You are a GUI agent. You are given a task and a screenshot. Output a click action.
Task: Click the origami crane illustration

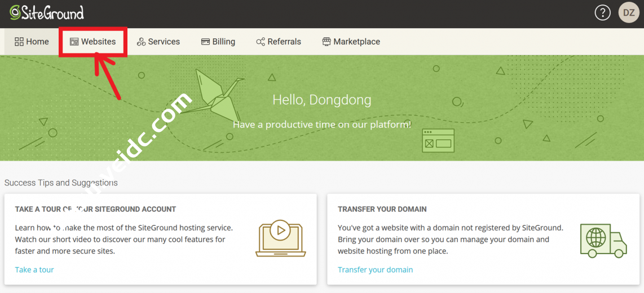217,96
